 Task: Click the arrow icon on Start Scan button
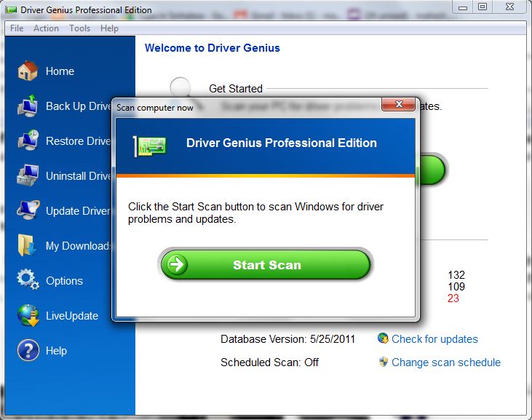coord(176,265)
